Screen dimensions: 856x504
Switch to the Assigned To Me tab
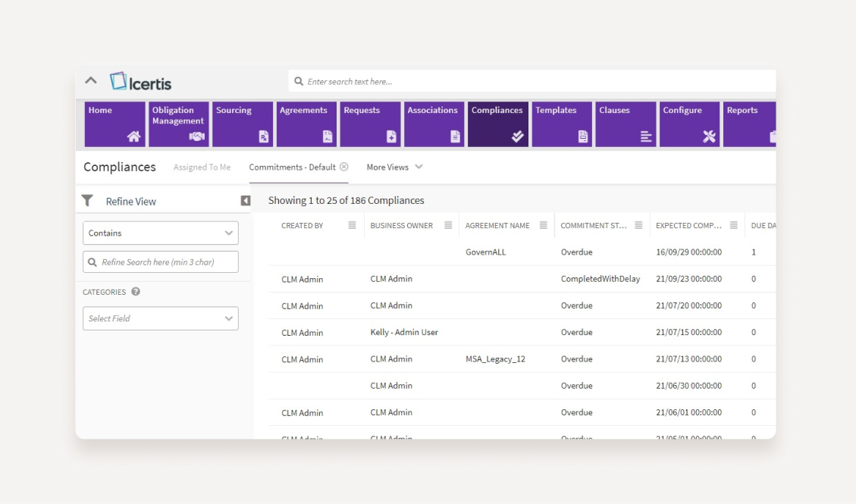pos(202,167)
